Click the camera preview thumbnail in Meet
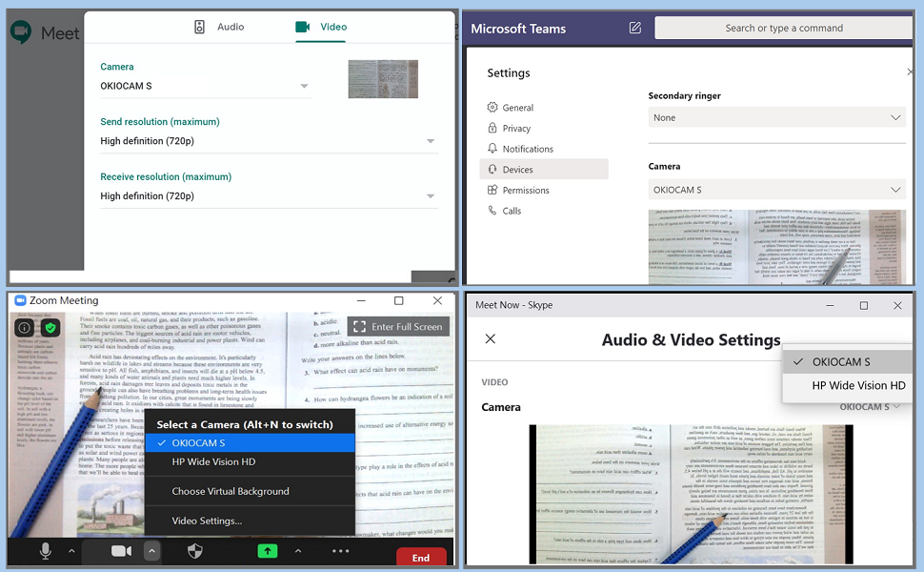 click(383, 79)
